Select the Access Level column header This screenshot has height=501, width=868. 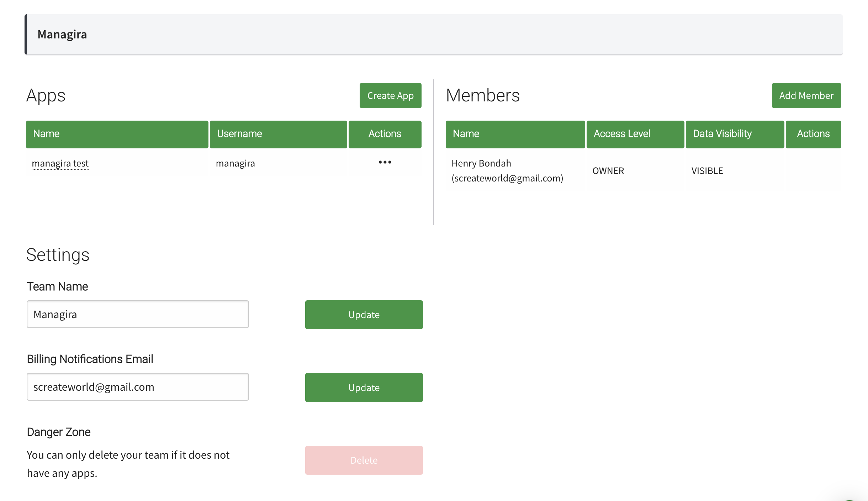coord(635,134)
